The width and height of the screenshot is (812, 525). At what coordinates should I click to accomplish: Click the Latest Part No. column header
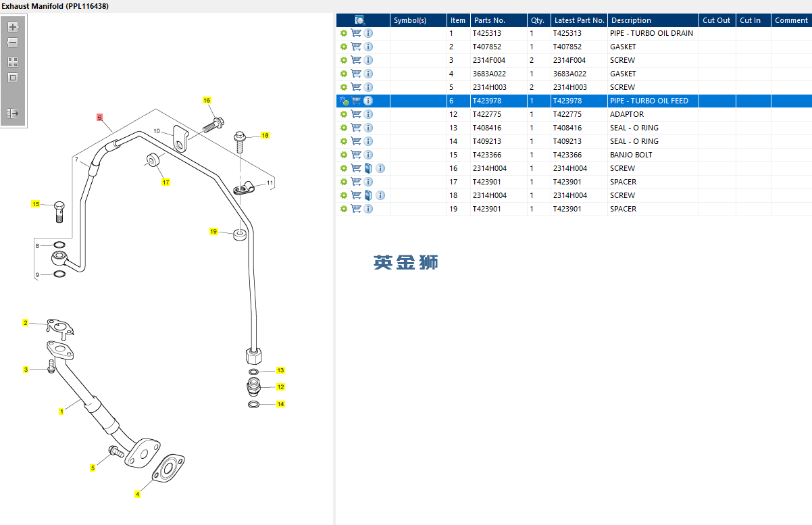point(579,20)
